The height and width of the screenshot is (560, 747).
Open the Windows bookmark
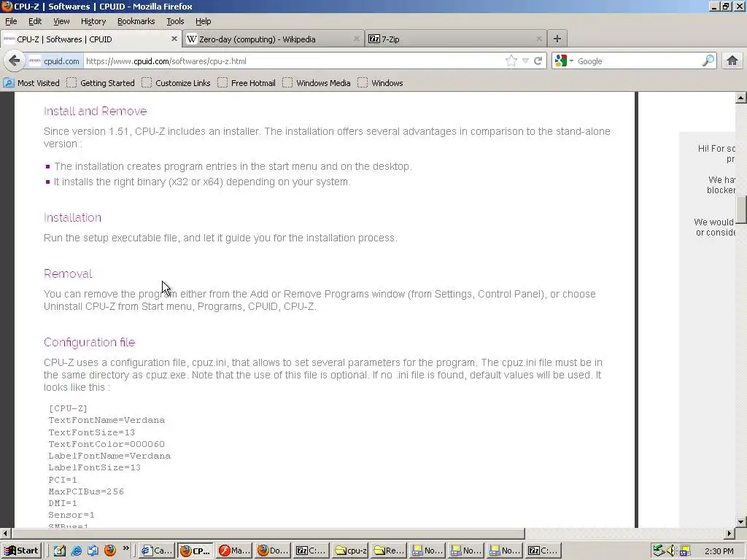point(380,83)
